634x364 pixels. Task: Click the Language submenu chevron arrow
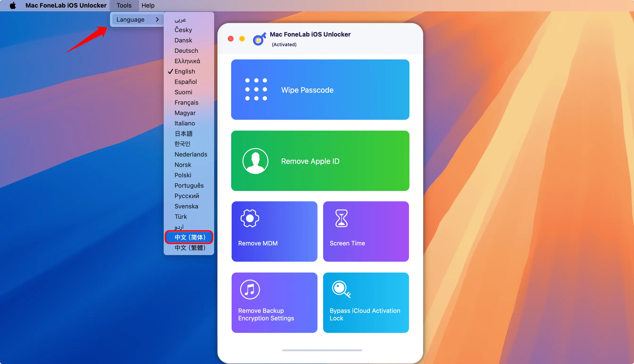point(157,20)
